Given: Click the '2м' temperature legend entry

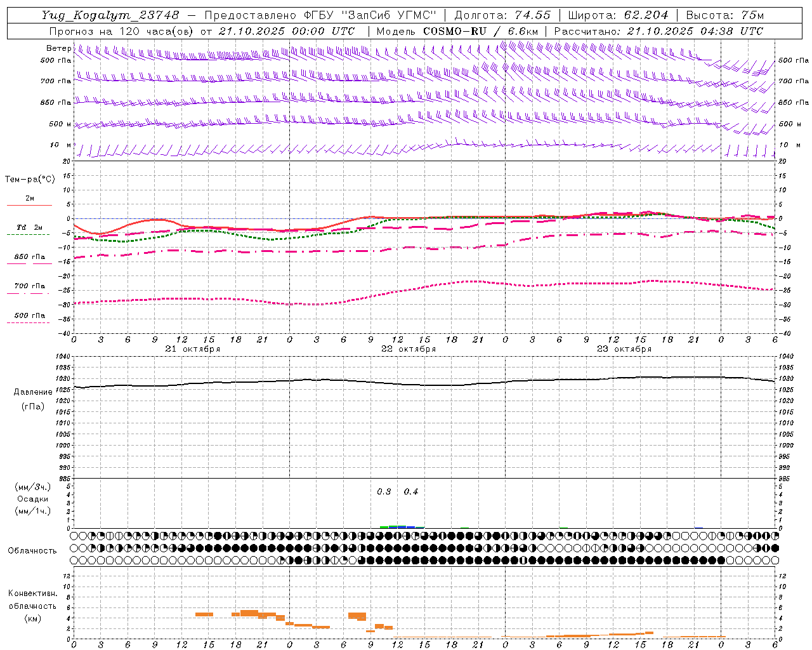Looking at the screenshot, I should pyautogui.click(x=30, y=199).
